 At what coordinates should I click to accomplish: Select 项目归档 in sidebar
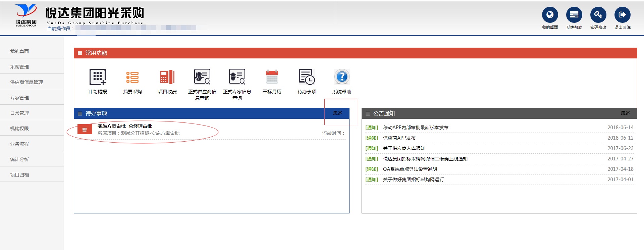[19, 175]
